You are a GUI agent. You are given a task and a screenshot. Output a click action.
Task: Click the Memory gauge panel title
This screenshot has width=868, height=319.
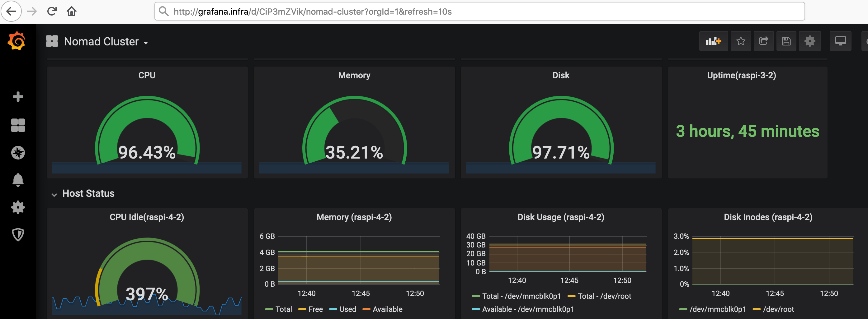[x=354, y=75]
